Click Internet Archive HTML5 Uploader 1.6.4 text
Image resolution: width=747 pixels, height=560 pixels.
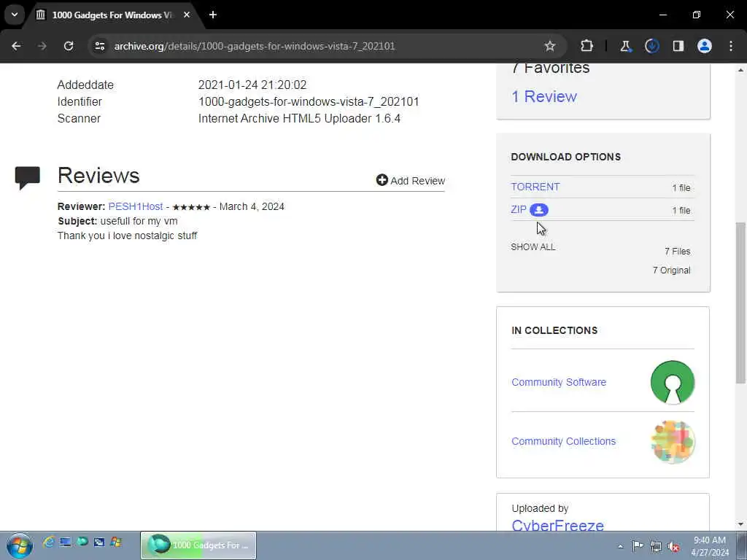click(299, 119)
